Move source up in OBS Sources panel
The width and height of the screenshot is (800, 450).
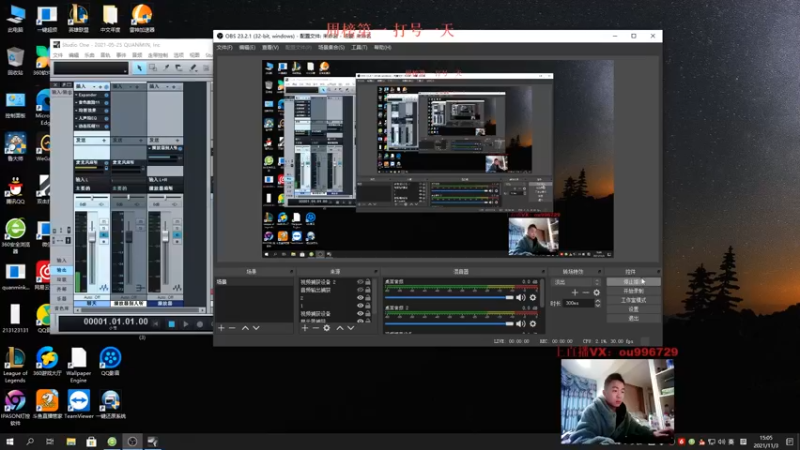tap(340, 328)
